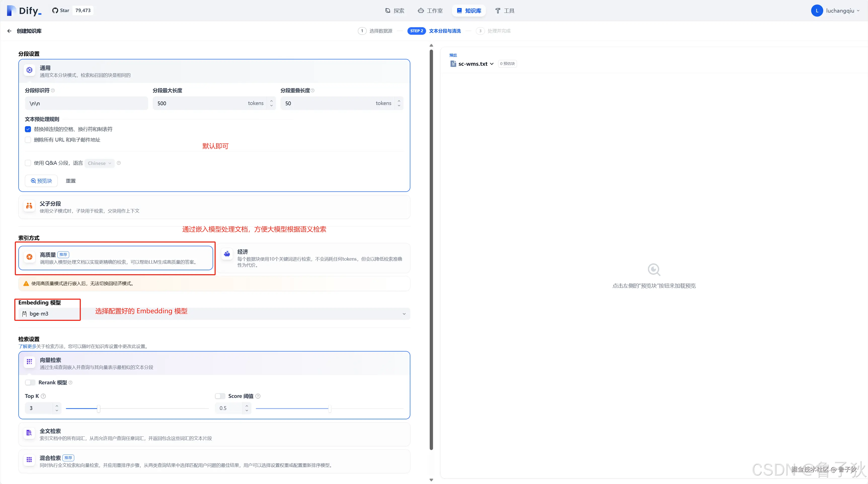Switch to the 工作室 tab

pyautogui.click(x=430, y=11)
